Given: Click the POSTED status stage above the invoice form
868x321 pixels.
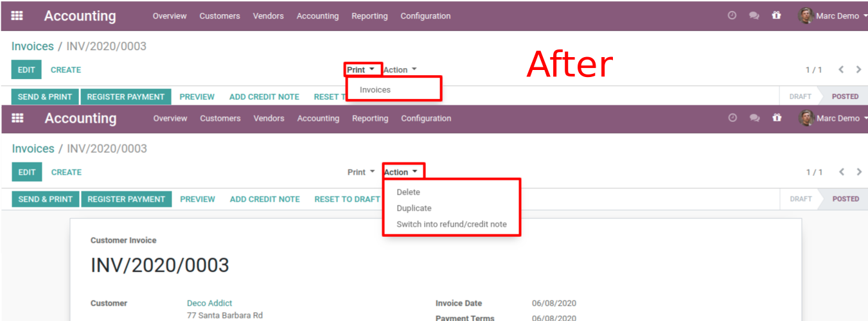Looking at the screenshot, I should click(x=845, y=199).
